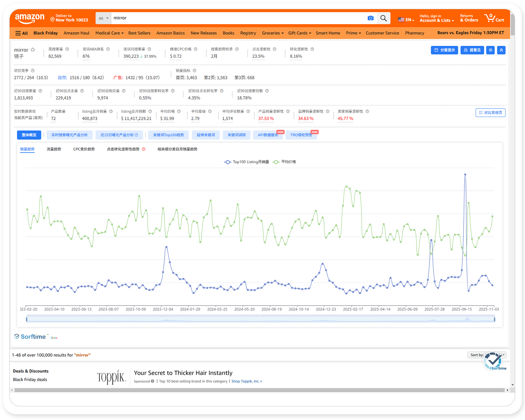Viewport: 525px width, 420px height.
Task: Open the hamburger All menu
Action: [x=21, y=33]
